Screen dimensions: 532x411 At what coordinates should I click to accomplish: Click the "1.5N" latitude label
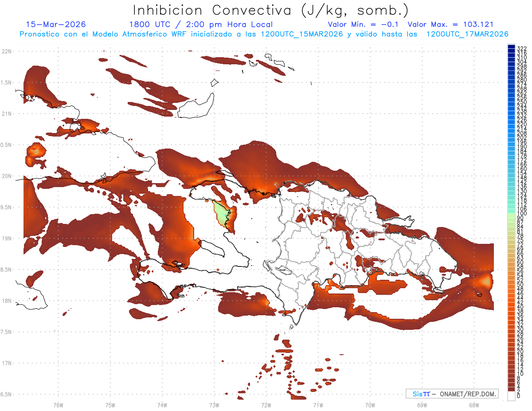(7, 82)
